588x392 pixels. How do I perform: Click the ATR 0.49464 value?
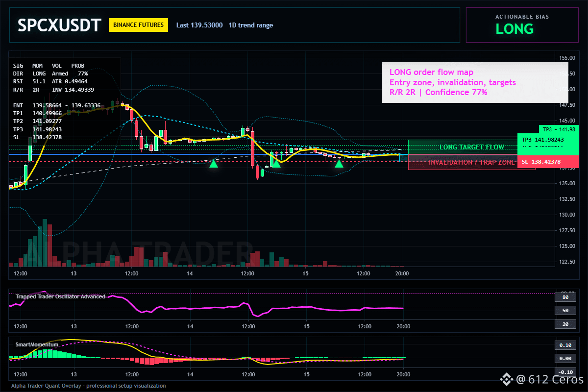coord(70,81)
